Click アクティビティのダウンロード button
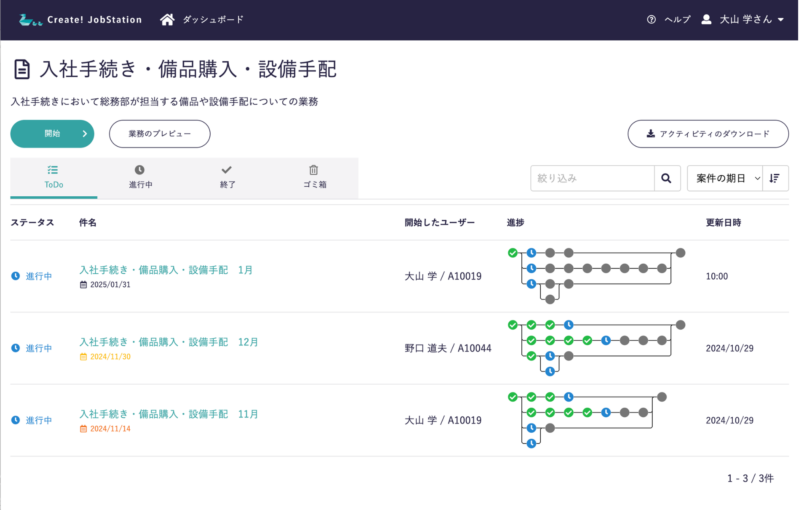This screenshot has height=510, width=812. pyautogui.click(x=708, y=134)
